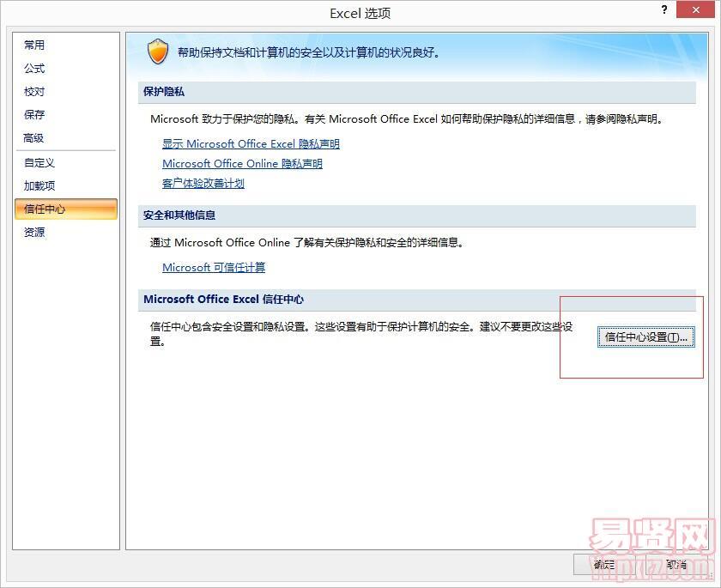Open the 保存 settings category
The width and height of the screenshot is (721, 588).
[66, 114]
